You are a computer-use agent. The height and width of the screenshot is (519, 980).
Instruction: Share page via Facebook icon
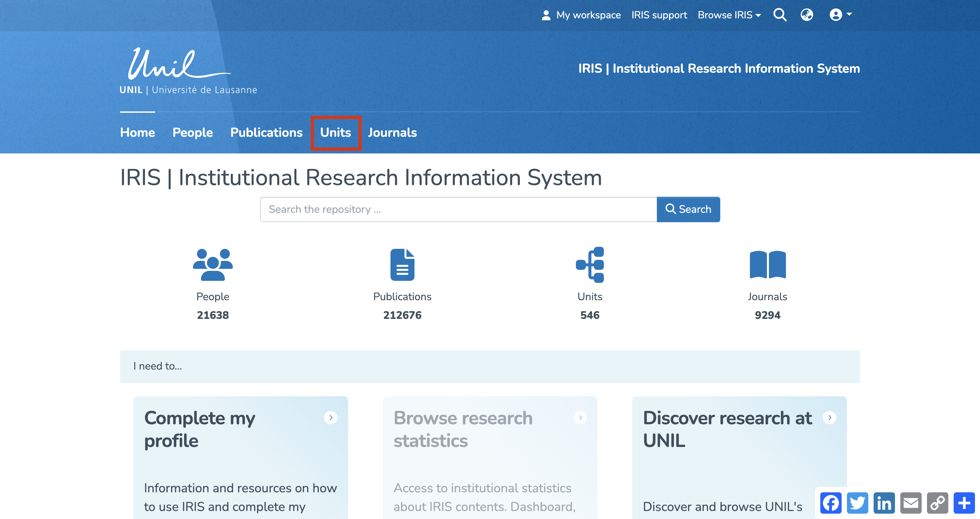click(x=831, y=503)
